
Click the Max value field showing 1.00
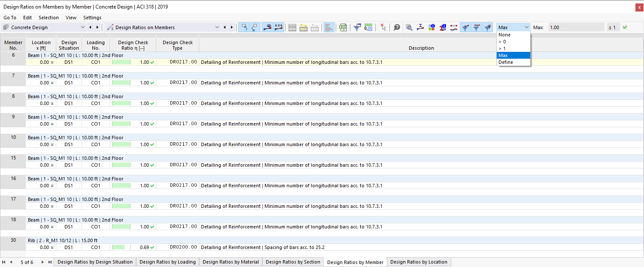tap(576, 27)
